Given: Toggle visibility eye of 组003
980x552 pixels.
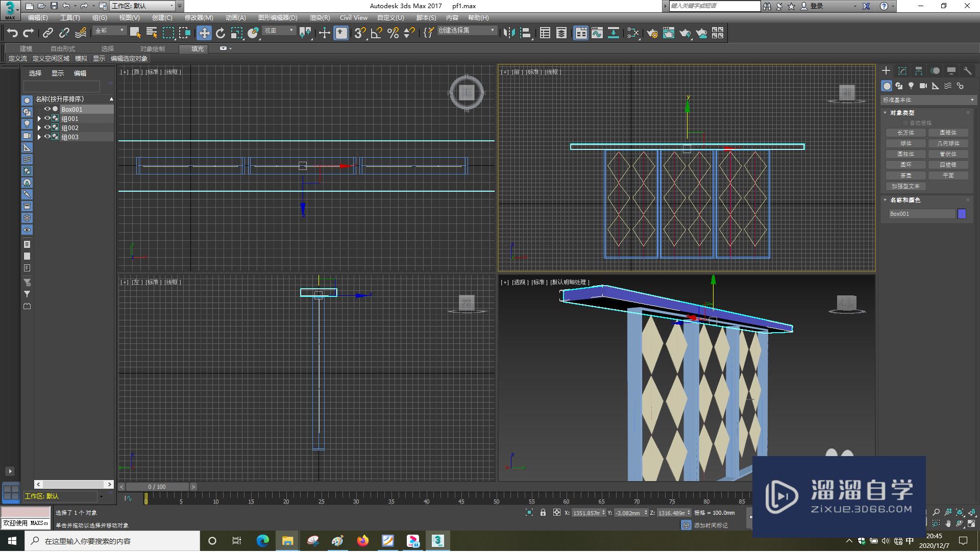Looking at the screenshot, I should tap(47, 137).
